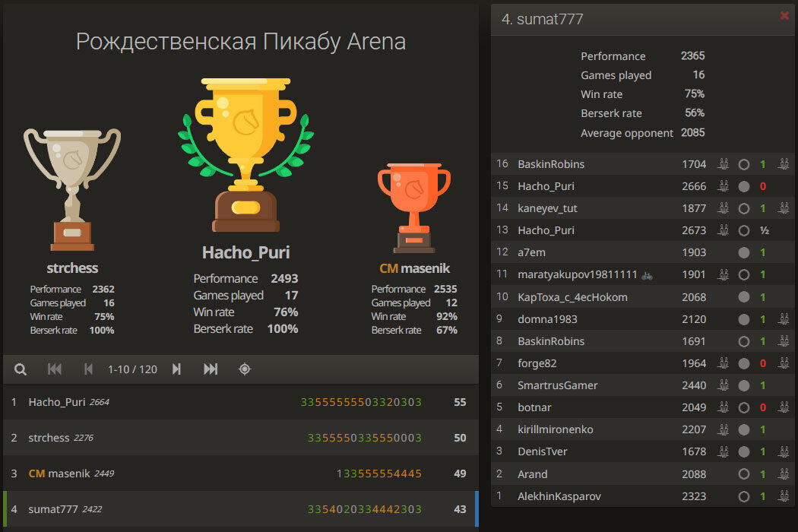Image resolution: width=798 pixels, height=532 pixels.
Task: Jump to first standings page
Action: pyautogui.click(x=55, y=369)
